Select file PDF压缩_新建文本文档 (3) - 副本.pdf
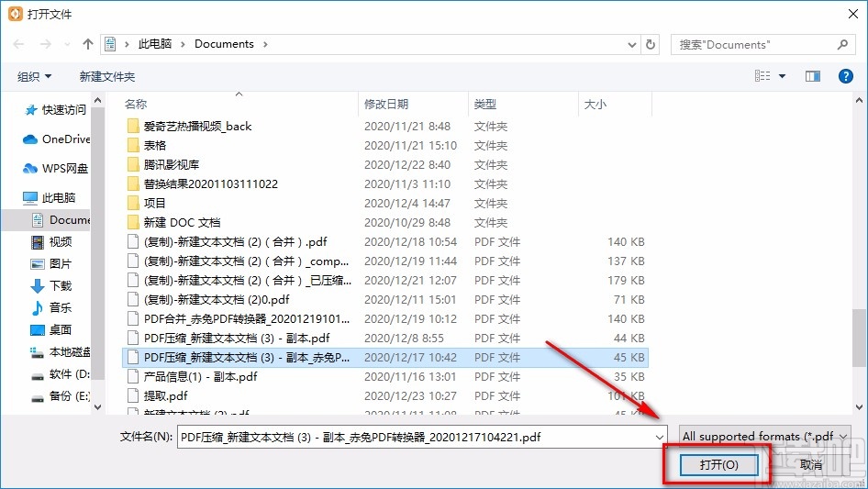Viewport: 868px width, 489px height. (384, 338)
